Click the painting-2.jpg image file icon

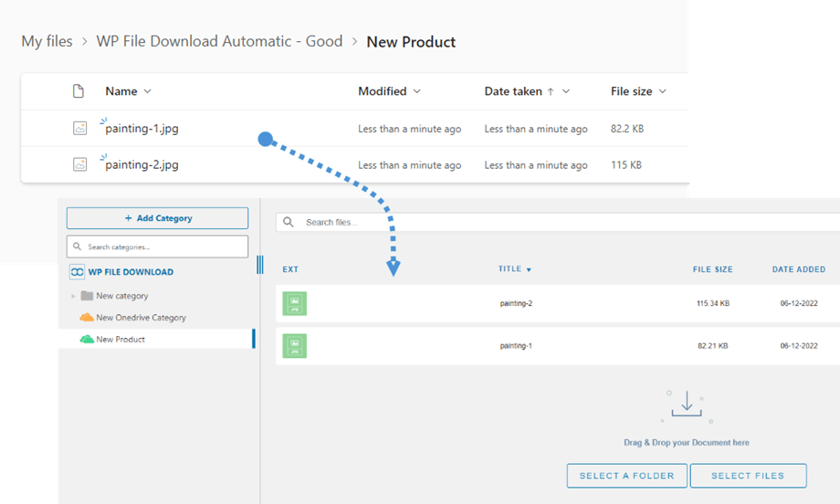[80, 165]
